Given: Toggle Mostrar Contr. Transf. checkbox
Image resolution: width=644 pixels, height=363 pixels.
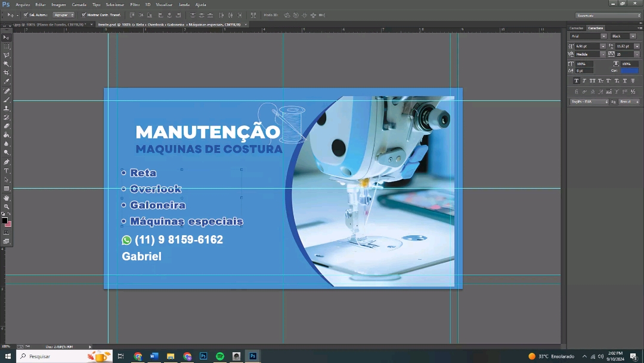Looking at the screenshot, I should click(83, 15).
